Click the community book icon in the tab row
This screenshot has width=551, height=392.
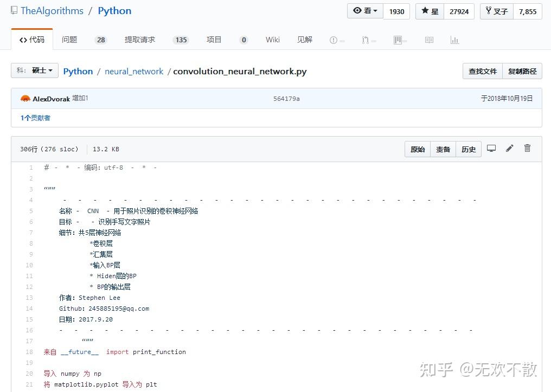(429, 40)
